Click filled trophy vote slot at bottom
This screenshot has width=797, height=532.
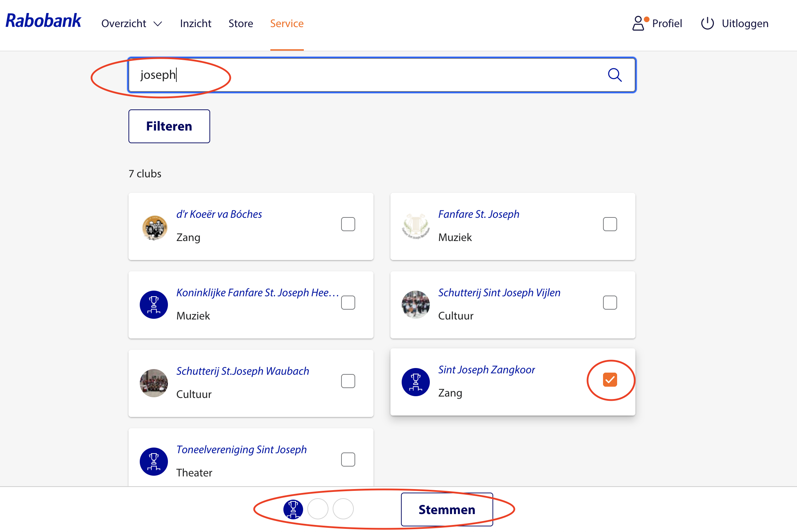pos(293,509)
